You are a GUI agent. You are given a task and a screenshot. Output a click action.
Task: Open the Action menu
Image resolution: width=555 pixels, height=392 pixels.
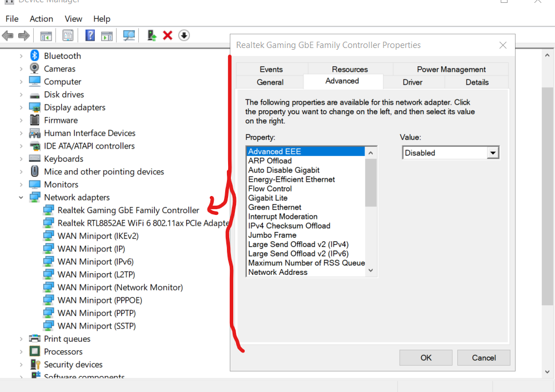click(41, 19)
